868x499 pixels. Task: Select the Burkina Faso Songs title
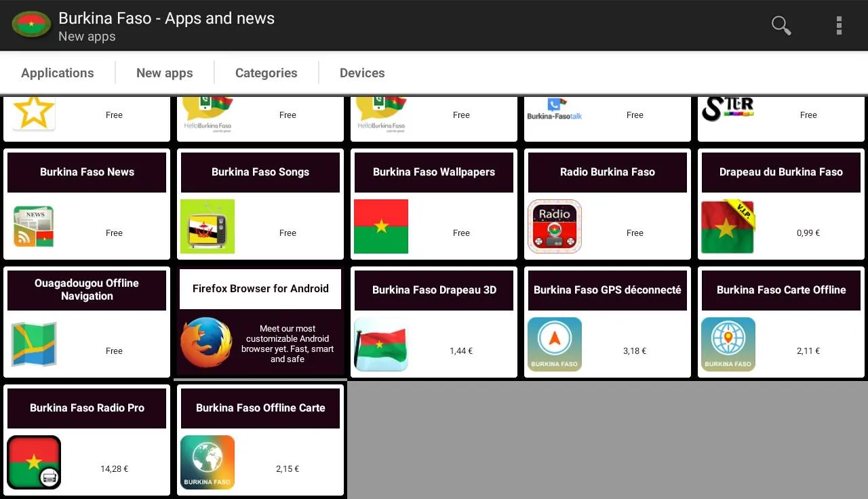(x=260, y=172)
